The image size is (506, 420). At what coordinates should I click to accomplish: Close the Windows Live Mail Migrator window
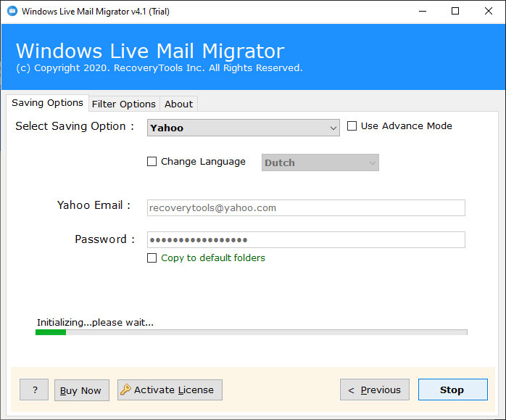(x=489, y=12)
